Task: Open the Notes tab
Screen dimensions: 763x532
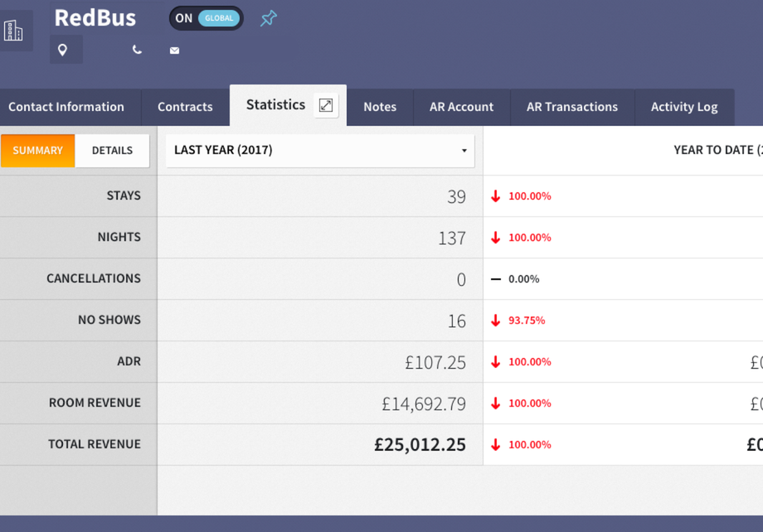Action: click(x=380, y=107)
